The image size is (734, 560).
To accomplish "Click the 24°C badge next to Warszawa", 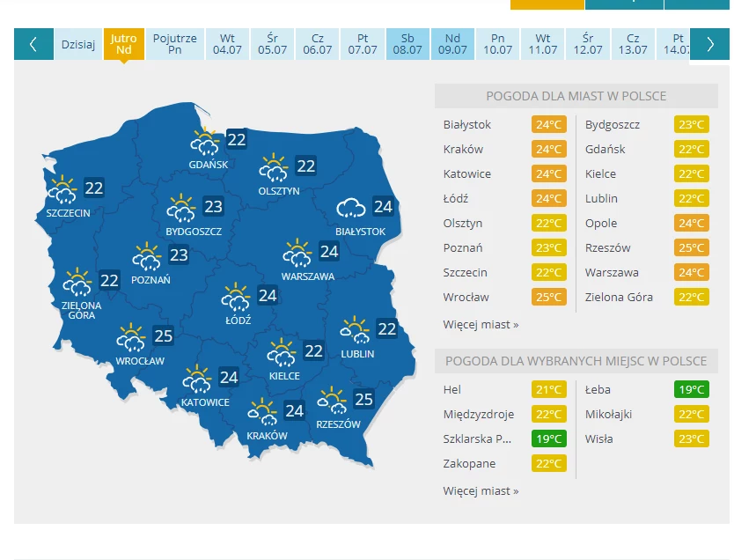I will pos(692,272).
